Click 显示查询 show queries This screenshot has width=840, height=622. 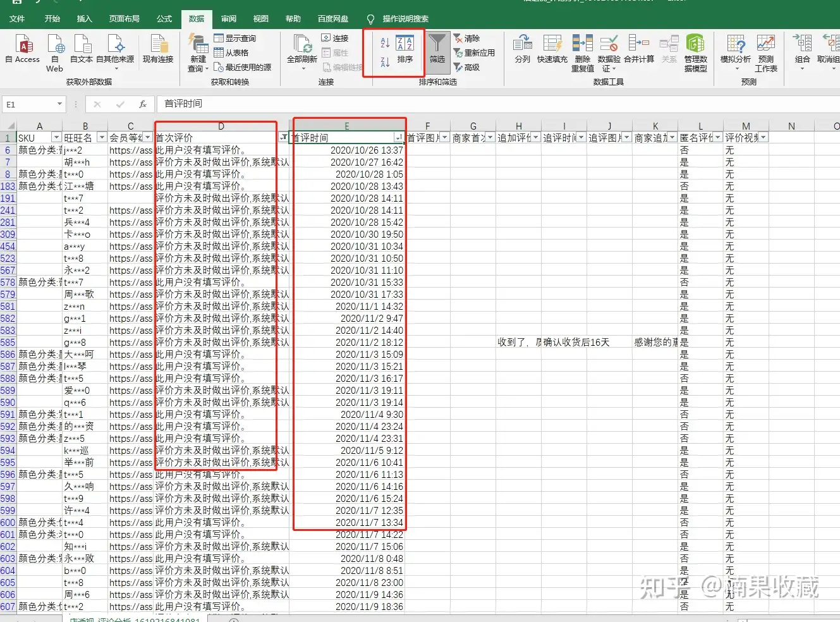(x=235, y=38)
